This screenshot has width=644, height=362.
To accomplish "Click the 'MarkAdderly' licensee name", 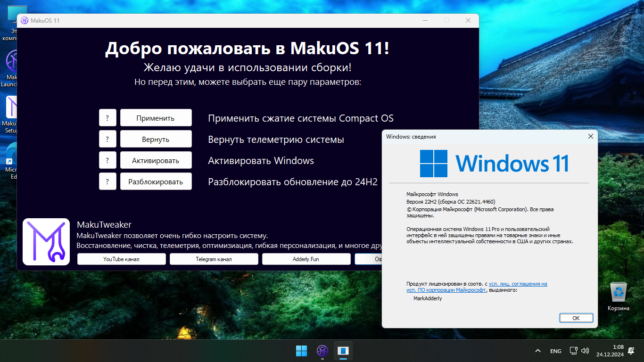I will (x=428, y=298).
